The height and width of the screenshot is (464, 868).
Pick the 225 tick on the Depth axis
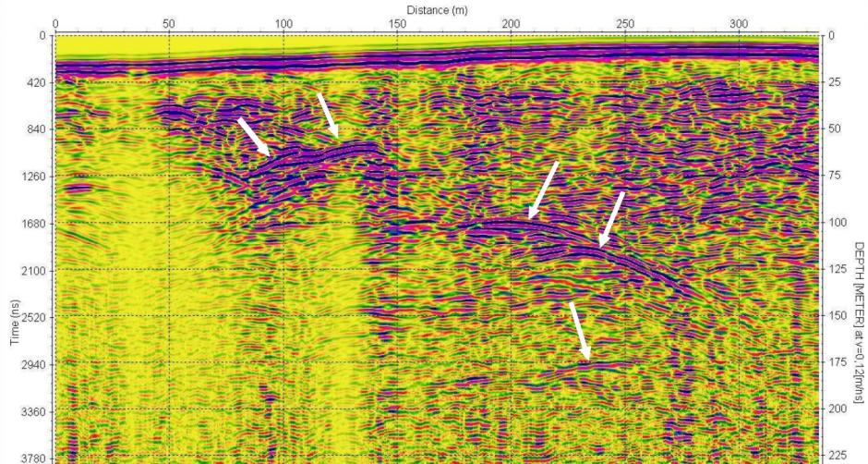(x=838, y=455)
